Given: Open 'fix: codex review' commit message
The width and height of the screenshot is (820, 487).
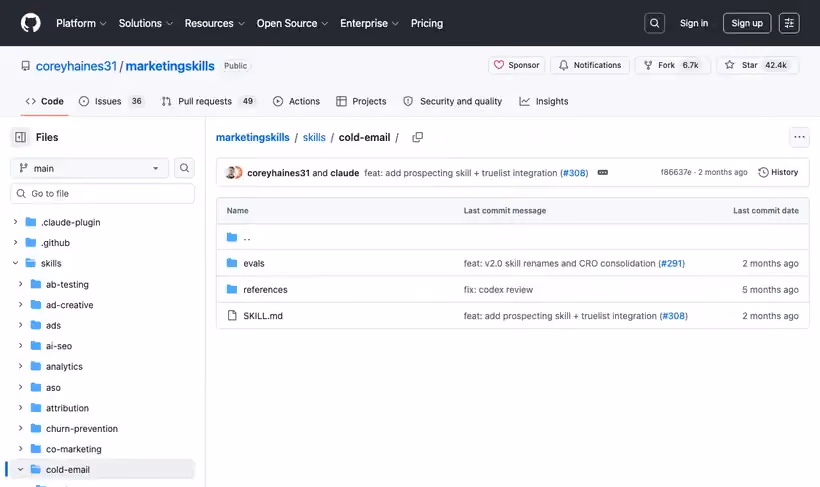Looking at the screenshot, I should [x=498, y=289].
